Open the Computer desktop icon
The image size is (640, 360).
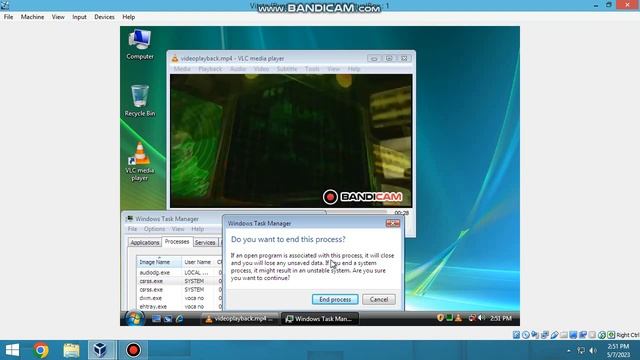[140, 45]
